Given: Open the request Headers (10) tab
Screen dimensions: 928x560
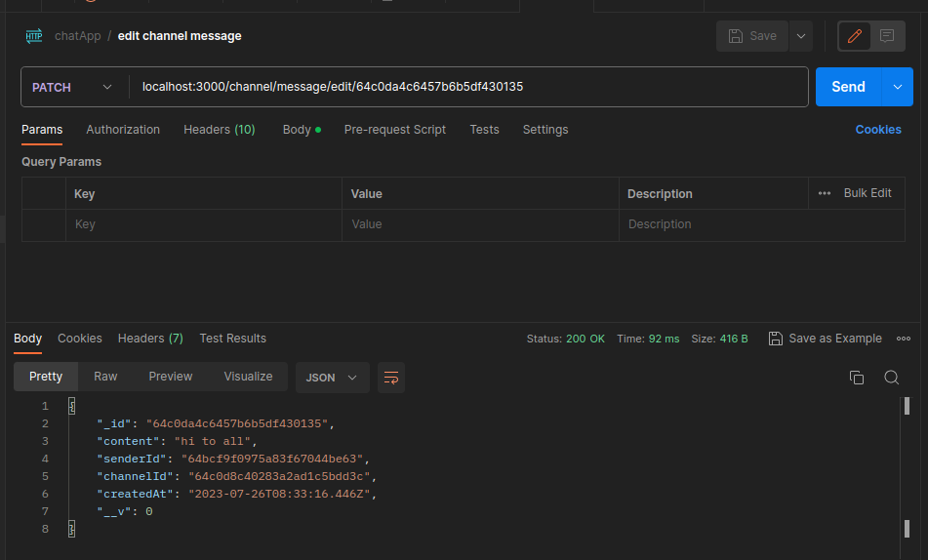Looking at the screenshot, I should [219, 130].
